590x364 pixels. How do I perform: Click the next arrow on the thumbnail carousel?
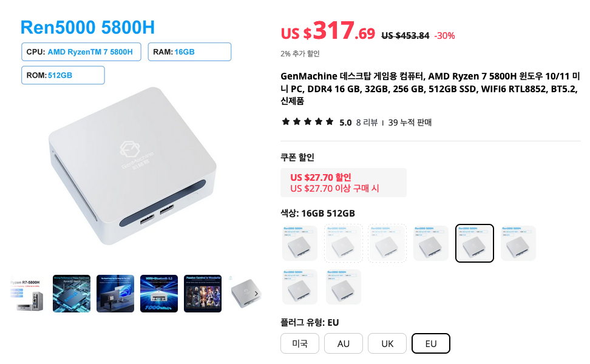(256, 294)
